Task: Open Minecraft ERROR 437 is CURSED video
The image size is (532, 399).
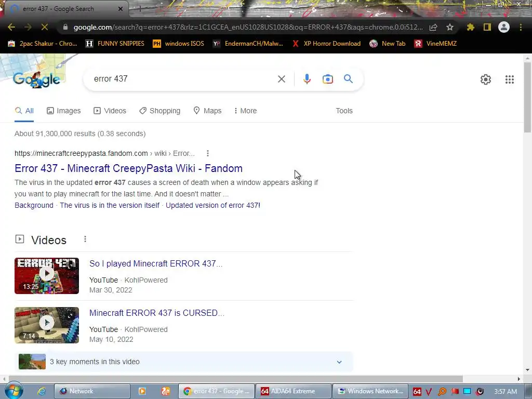Action: click(x=157, y=313)
